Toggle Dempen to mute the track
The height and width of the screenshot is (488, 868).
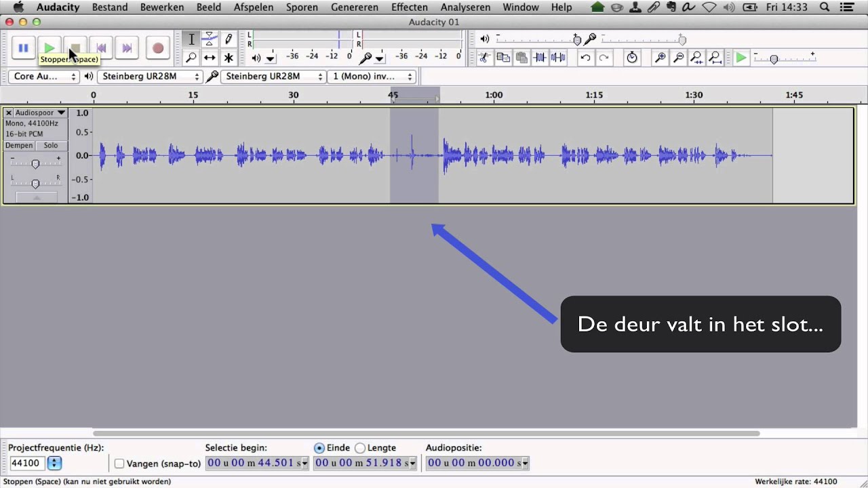(x=19, y=146)
